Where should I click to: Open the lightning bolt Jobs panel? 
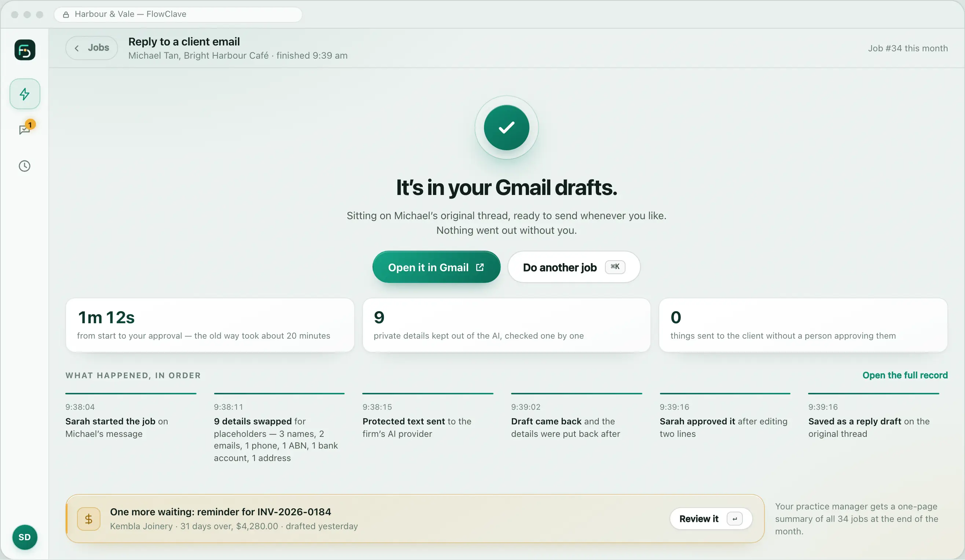[25, 94]
